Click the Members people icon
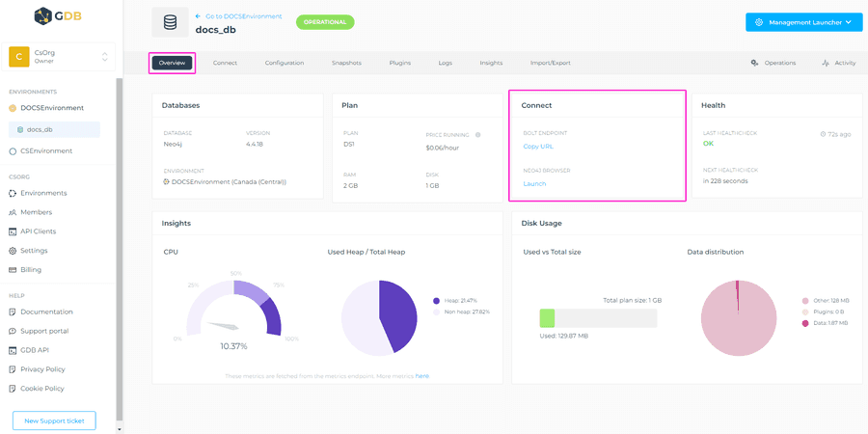 click(x=13, y=212)
